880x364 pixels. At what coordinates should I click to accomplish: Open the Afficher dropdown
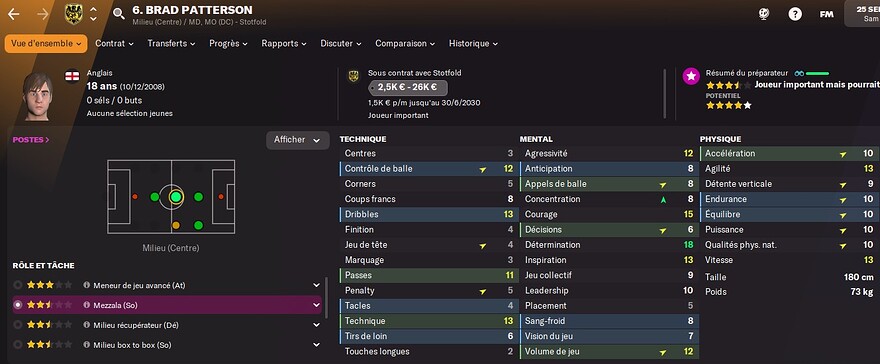[297, 140]
